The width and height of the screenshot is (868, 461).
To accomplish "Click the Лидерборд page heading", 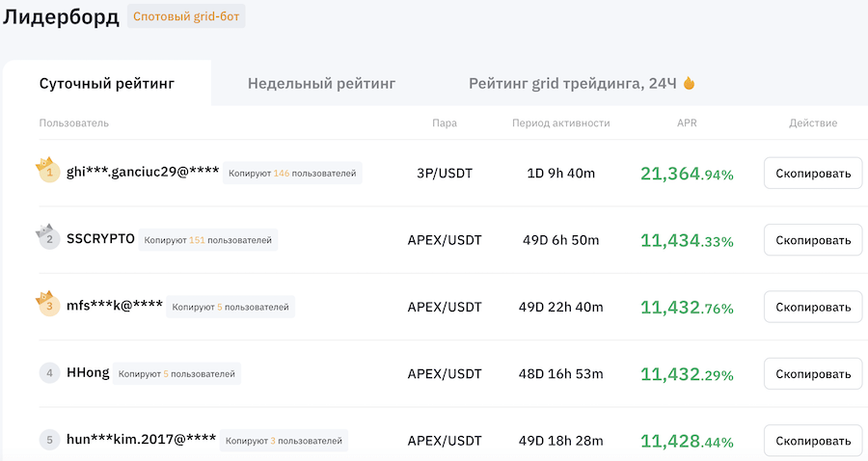I will (61, 16).
